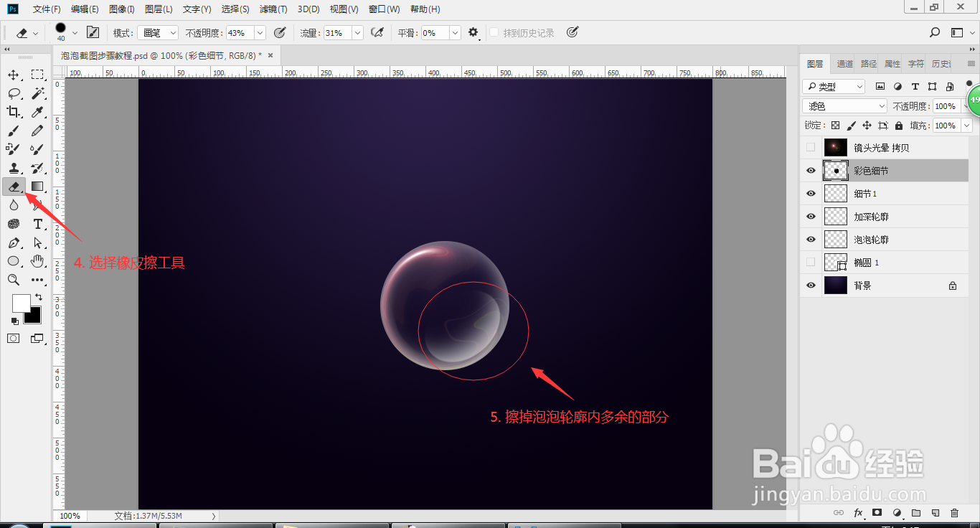The height and width of the screenshot is (528, 980).
Task: Show the 椭圆 1 layer
Action: 811,263
